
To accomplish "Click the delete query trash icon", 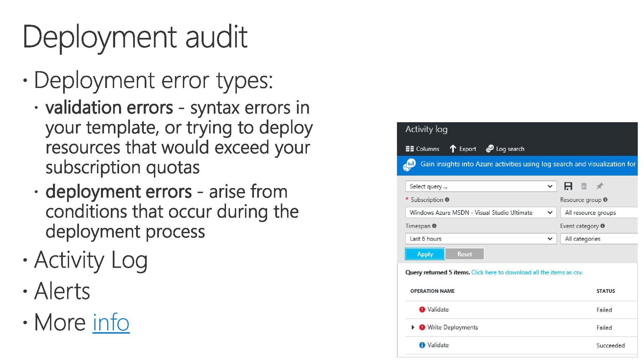I will coord(584,186).
